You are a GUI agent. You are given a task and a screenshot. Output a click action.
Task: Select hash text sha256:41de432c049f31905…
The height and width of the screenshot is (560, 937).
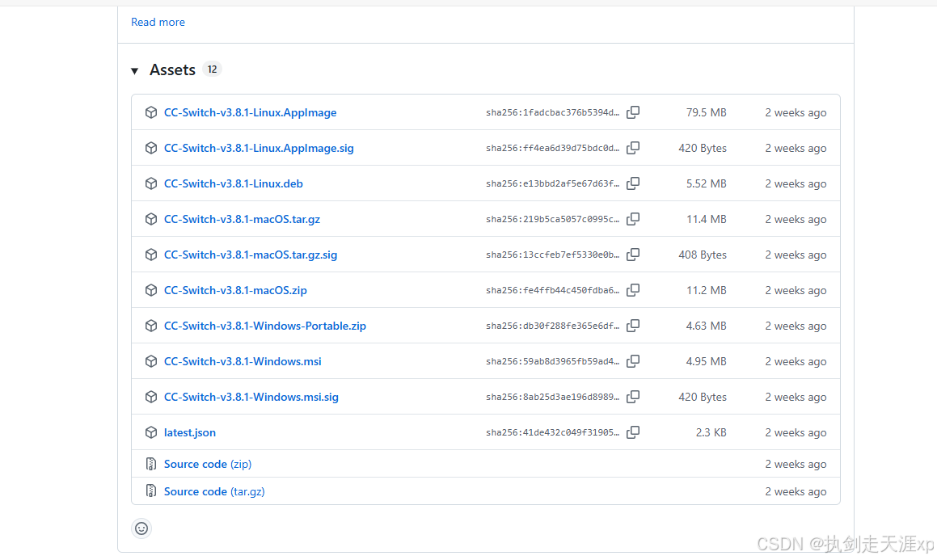tap(553, 432)
